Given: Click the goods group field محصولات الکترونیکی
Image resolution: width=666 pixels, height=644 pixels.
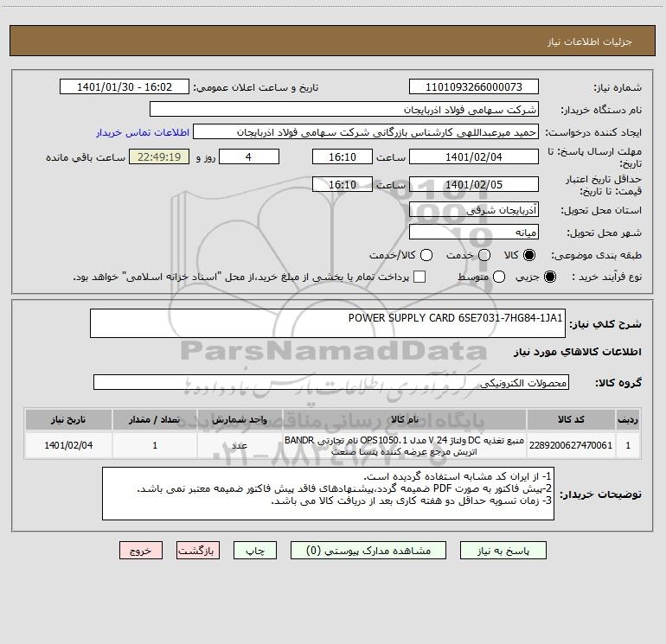Looking at the screenshot, I should (331, 382).
